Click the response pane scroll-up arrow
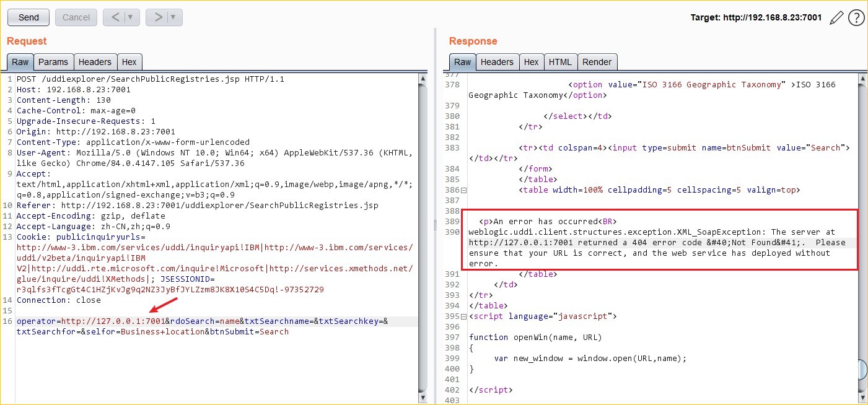Screen dimensions: 868x405 point(862,79)
